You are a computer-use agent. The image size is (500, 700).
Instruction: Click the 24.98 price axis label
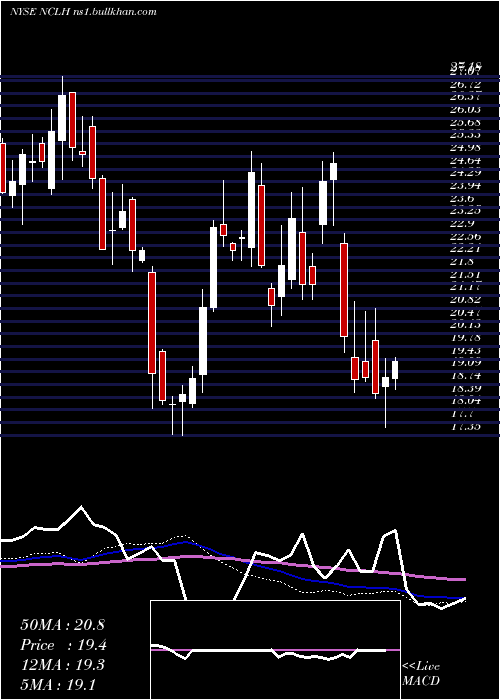pos(465,148)
